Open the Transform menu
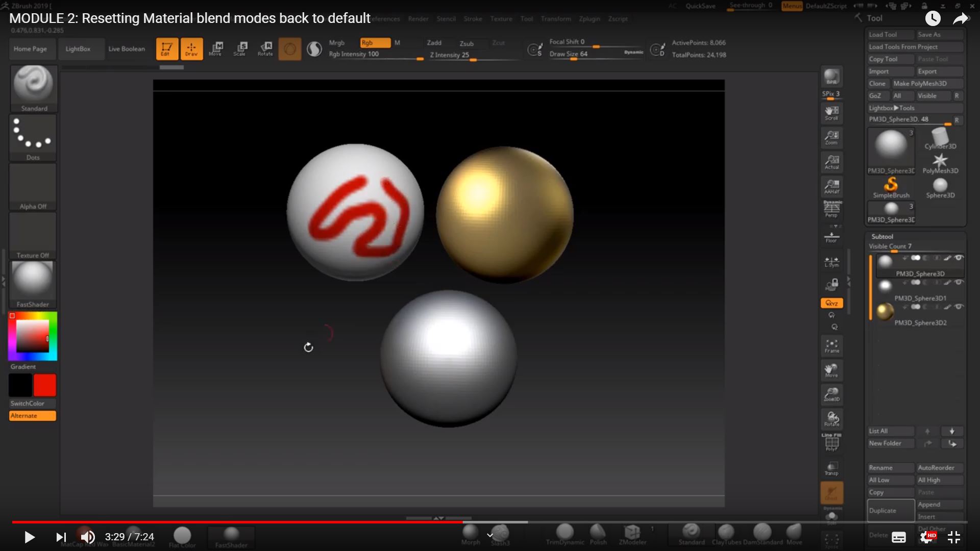The image size is (980, 551). 556,19
